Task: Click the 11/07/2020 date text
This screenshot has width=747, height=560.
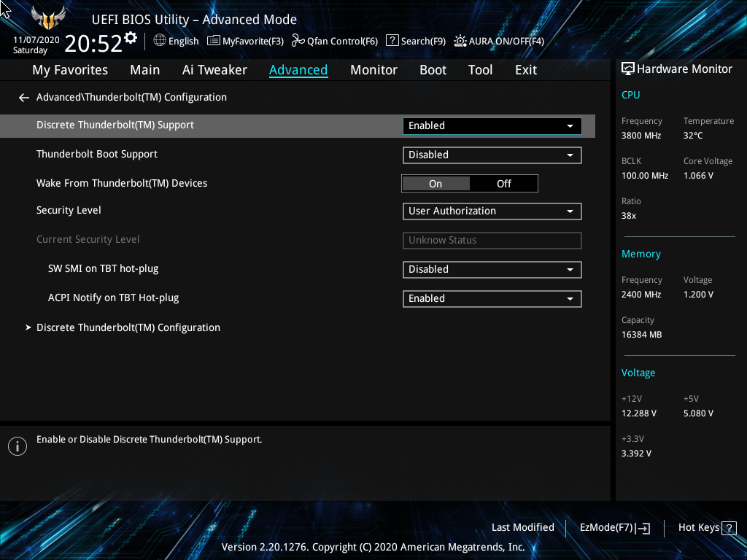Action: point(36,40)
